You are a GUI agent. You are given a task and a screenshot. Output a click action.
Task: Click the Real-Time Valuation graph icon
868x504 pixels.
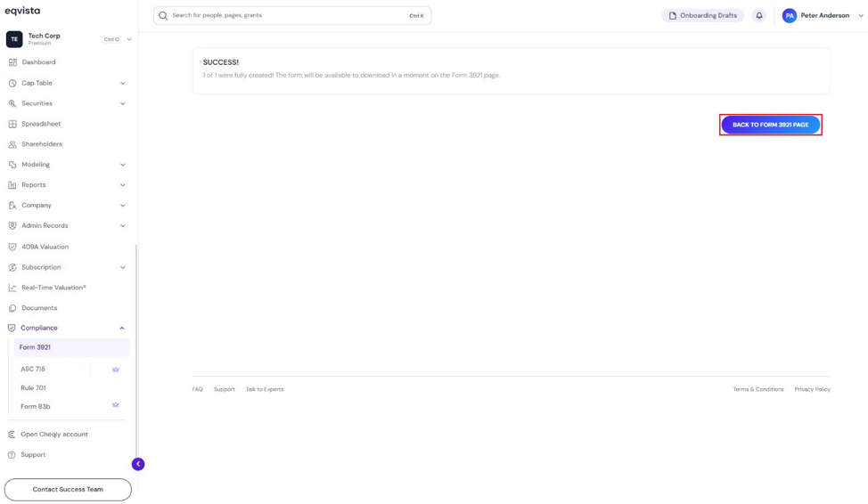[12, 288]
